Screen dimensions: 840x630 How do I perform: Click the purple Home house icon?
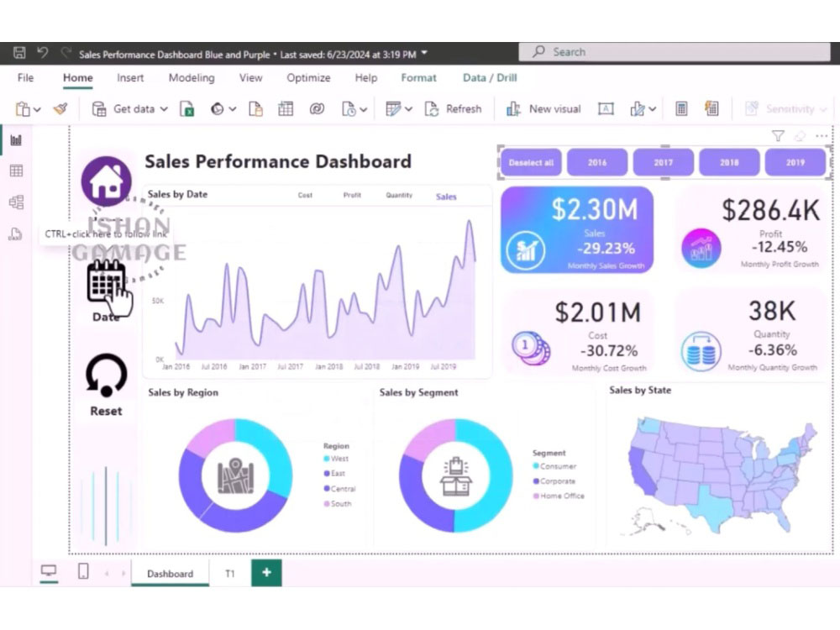click(x=107, y=181)
